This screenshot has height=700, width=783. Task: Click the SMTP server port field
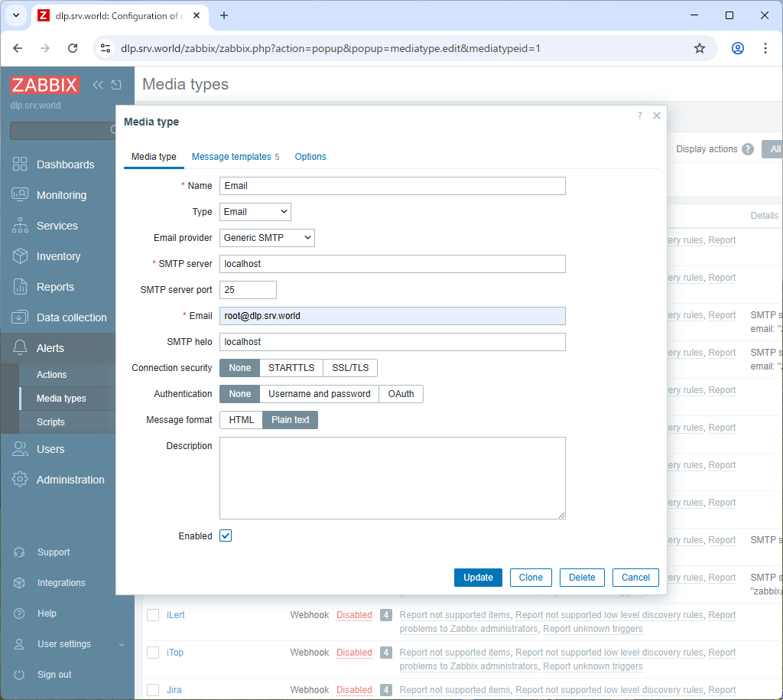248,290
